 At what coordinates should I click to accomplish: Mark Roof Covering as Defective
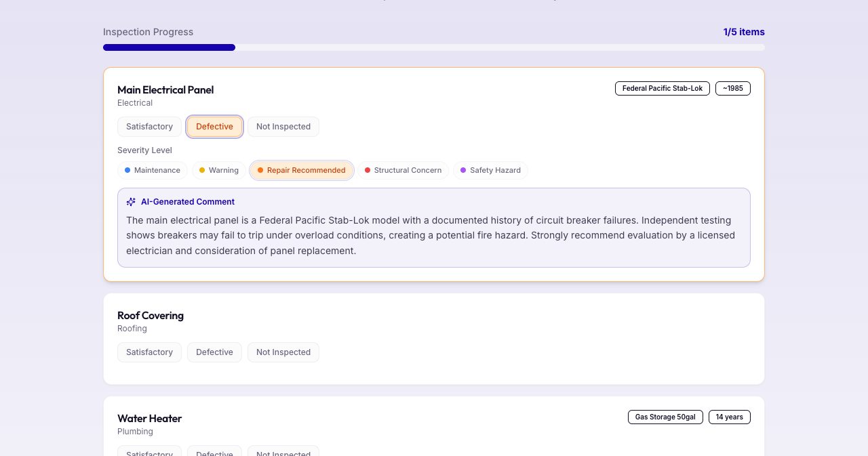click(214, 352)
